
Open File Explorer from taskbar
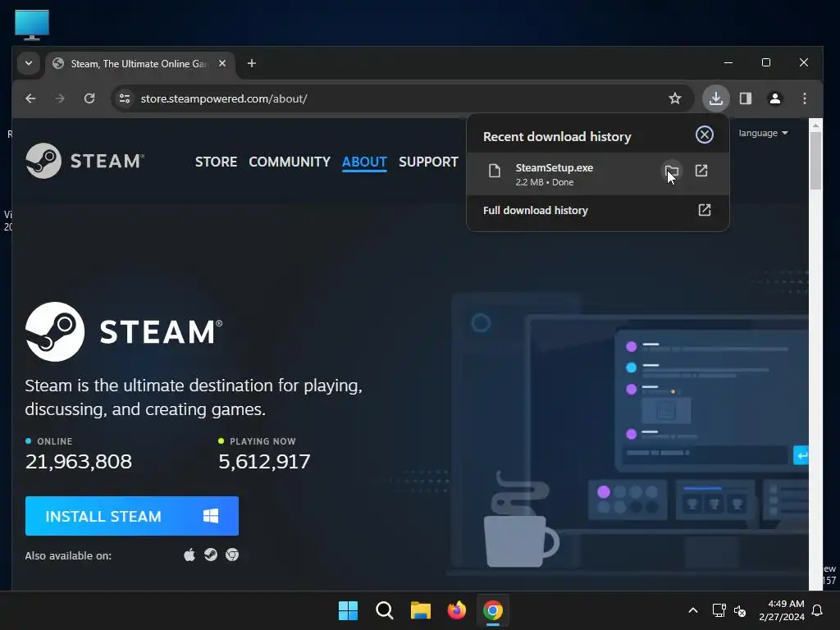pos(421,610)
